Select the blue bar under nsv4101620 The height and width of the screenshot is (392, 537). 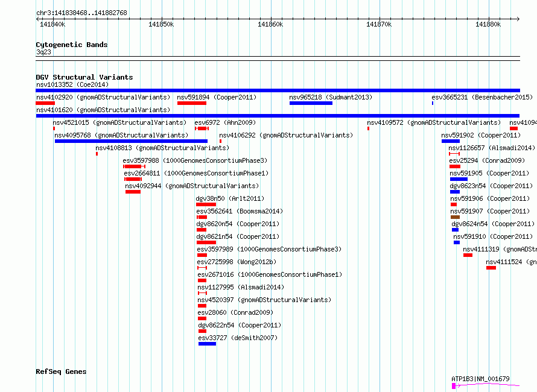[278, 116]
